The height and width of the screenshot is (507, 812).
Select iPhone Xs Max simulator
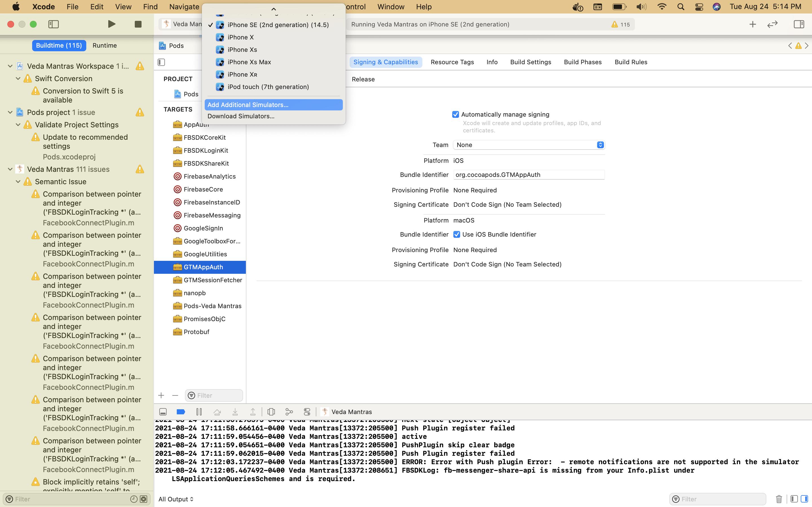(249, 62)
